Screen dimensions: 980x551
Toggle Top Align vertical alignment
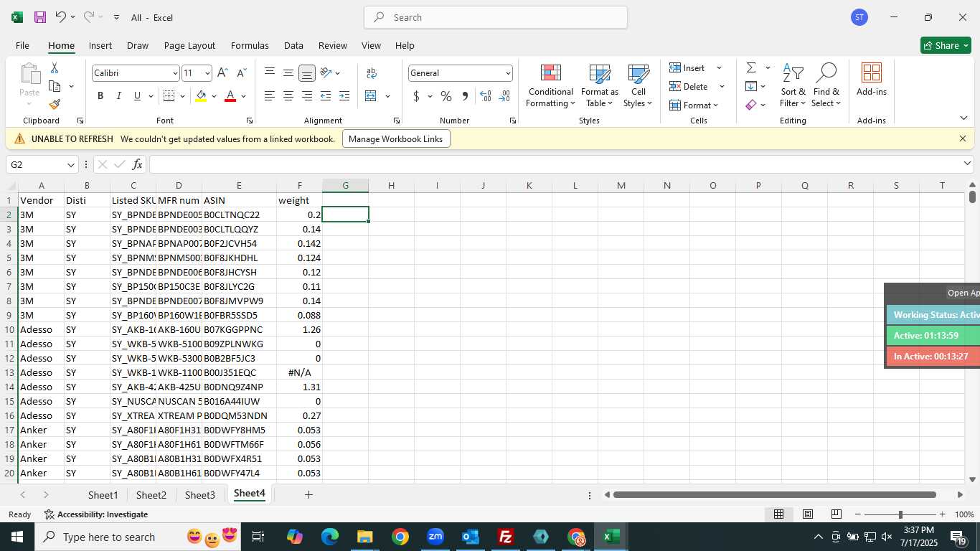[x=270, y=72]
